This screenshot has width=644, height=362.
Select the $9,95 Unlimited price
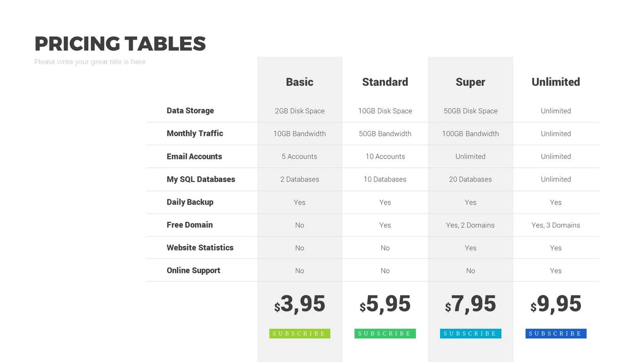click(x=556, y=304)
